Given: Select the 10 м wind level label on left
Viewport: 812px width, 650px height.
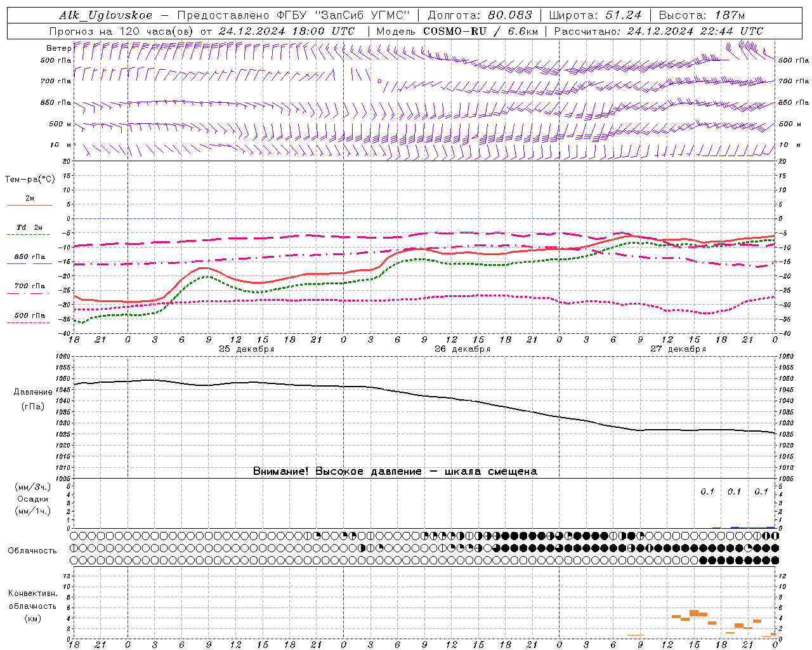Looking at the screenshot, I should click(x=61, y=145).
